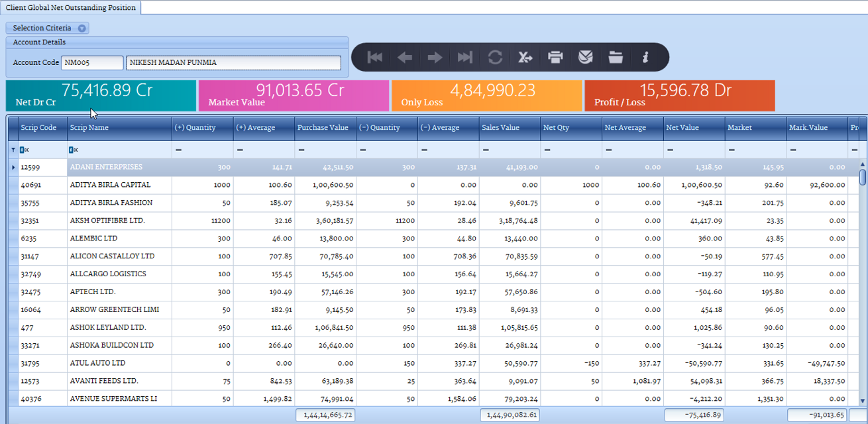The image size is (868, 424).
Task: Open the Scrip Name filter condition selector
Action: pyautogui.click(x=74, y=150)
